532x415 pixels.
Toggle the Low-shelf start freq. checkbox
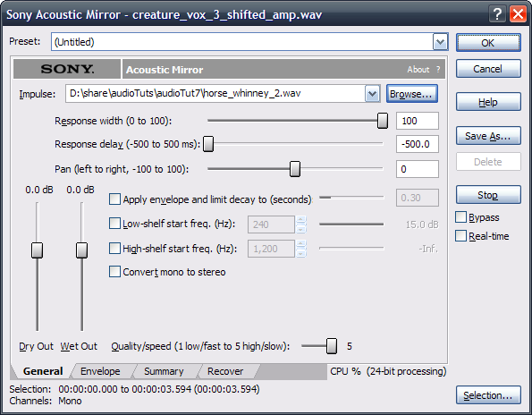(x=114, y=224)
